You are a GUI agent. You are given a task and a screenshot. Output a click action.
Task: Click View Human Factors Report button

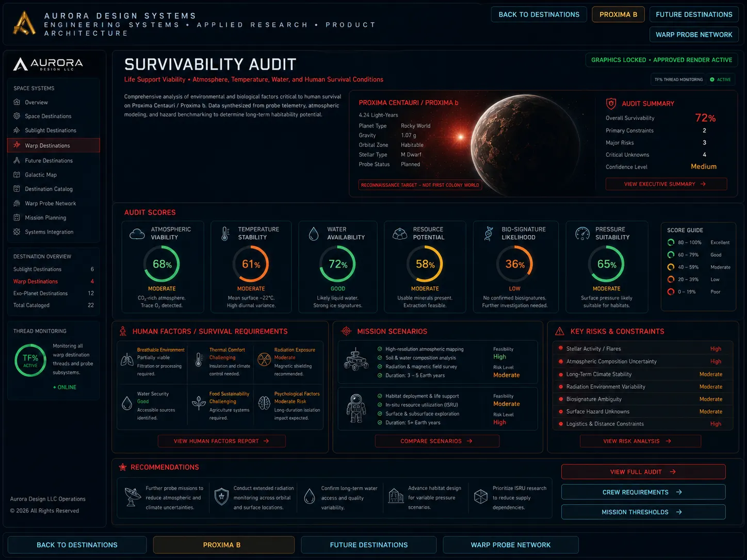(222, 441)
